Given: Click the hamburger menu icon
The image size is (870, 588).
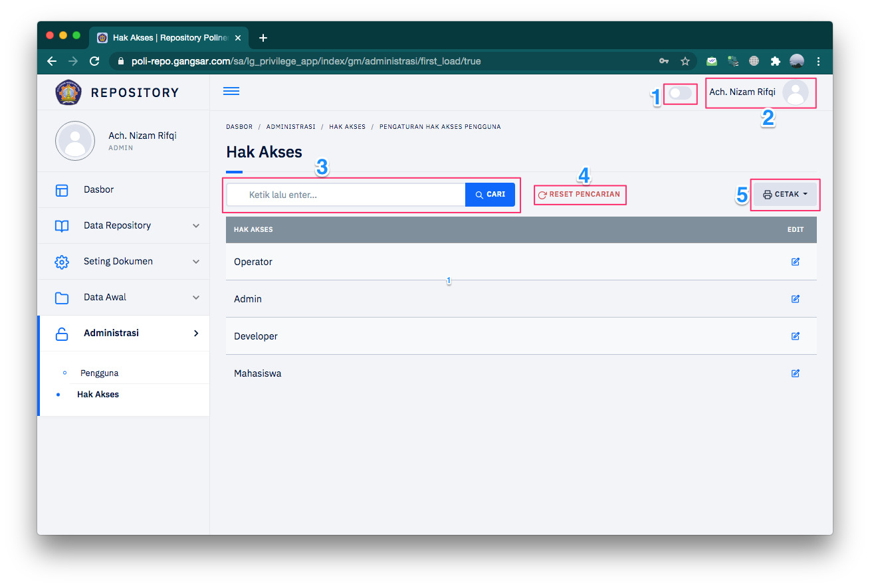Looking at the screenshot, I should coord(231,92).
